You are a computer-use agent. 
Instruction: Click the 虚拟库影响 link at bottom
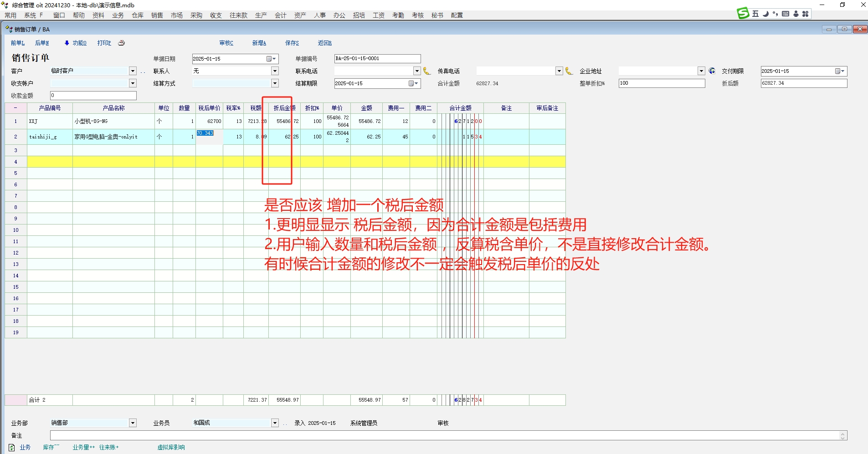[171, 448]
